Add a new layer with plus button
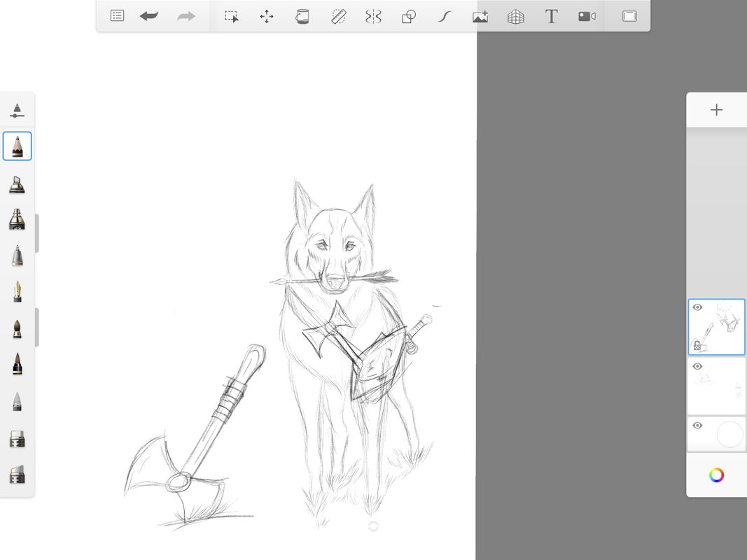Viewport: 747px width, 560px height. click(716, 110)
